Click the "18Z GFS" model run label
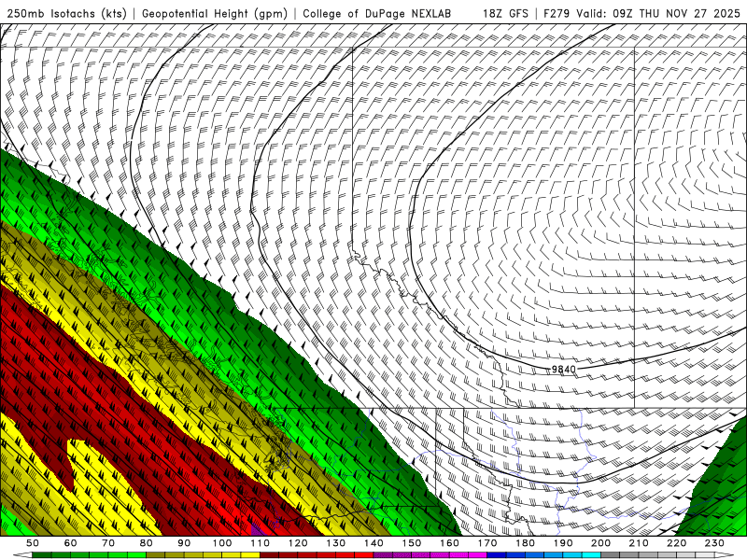The width and height of the screenshot is (747, 560). [x=505, y=14]
